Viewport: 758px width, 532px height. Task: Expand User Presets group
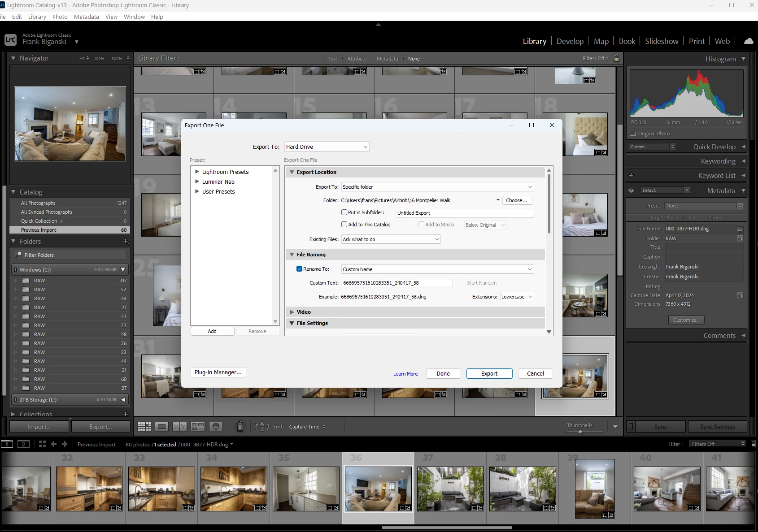point(197,191)
